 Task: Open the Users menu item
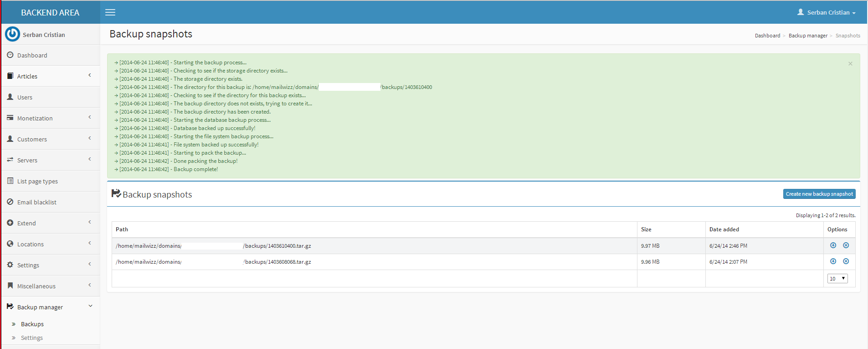point(25,97)
